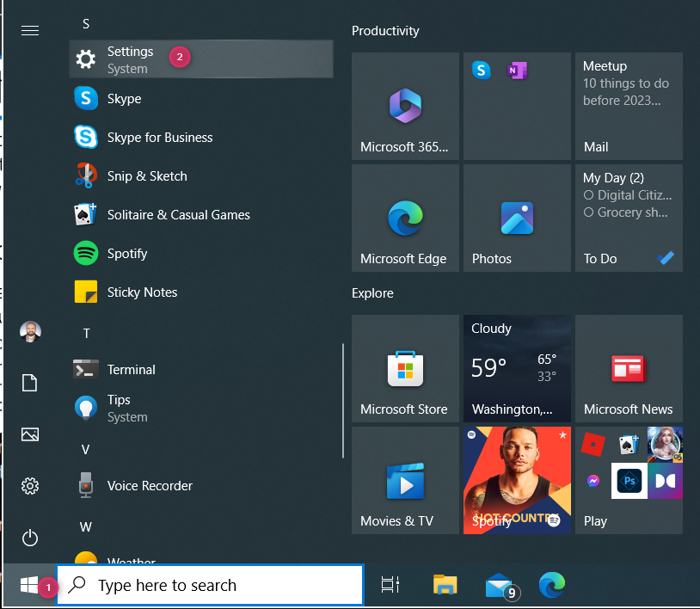Open Task View on the taskbar
Image resolution: width=700 pixels, height=609 pixels.
pos(390,585)
